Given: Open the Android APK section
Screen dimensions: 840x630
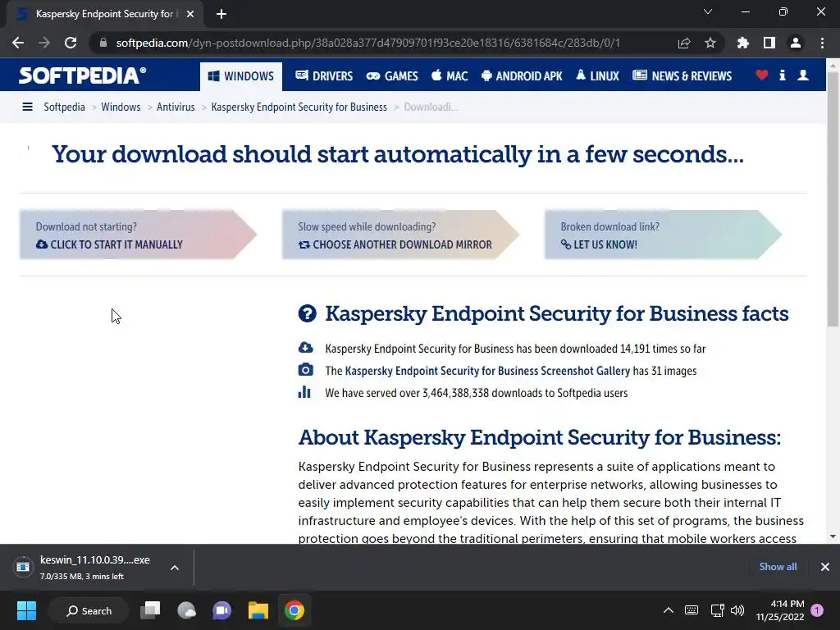Looking at the screenshot, I should [x=522, y=76].
